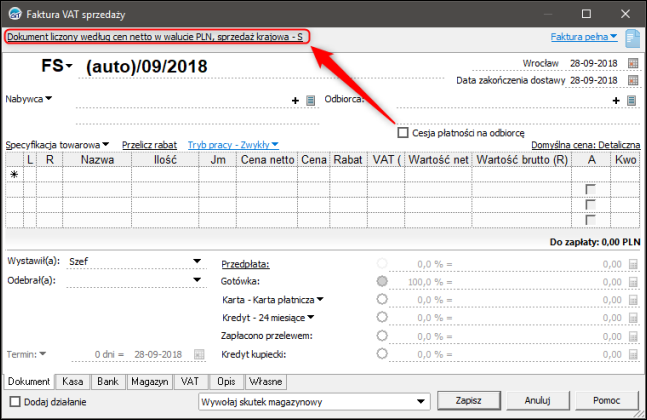Image resolution: width=647 pixels, height=420 pixels.
Task: Click Ilość column header
Action: [165, 160]
